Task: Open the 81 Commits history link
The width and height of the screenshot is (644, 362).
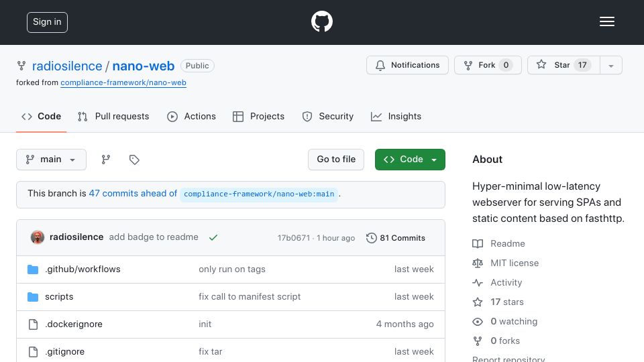Action: coord(396,238)
